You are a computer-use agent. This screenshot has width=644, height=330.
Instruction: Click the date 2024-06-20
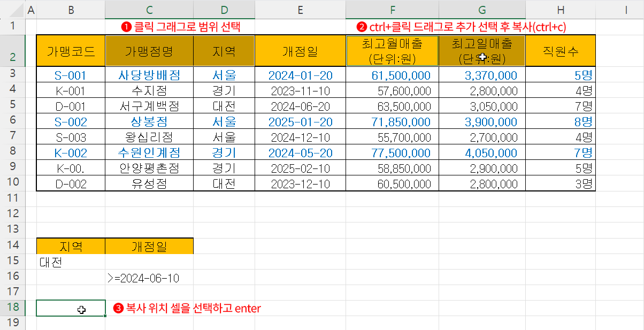pyautogui.click(x=301, y=106)
